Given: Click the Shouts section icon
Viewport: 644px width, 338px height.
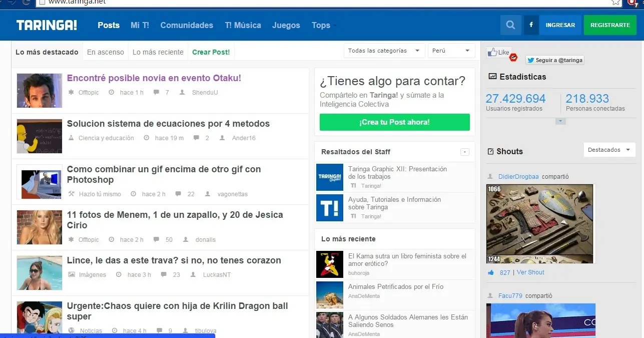Looking at the screenshot, I should (490, 151).
